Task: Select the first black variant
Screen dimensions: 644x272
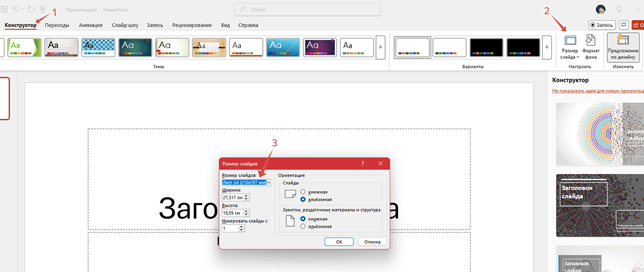Action: tap(486, 48)
